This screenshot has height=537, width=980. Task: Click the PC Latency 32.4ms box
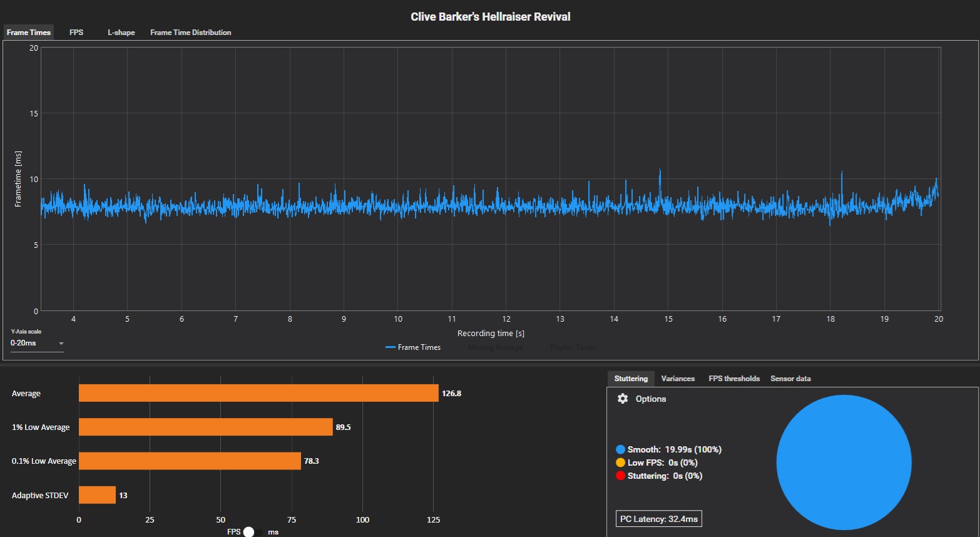[658, 519]
